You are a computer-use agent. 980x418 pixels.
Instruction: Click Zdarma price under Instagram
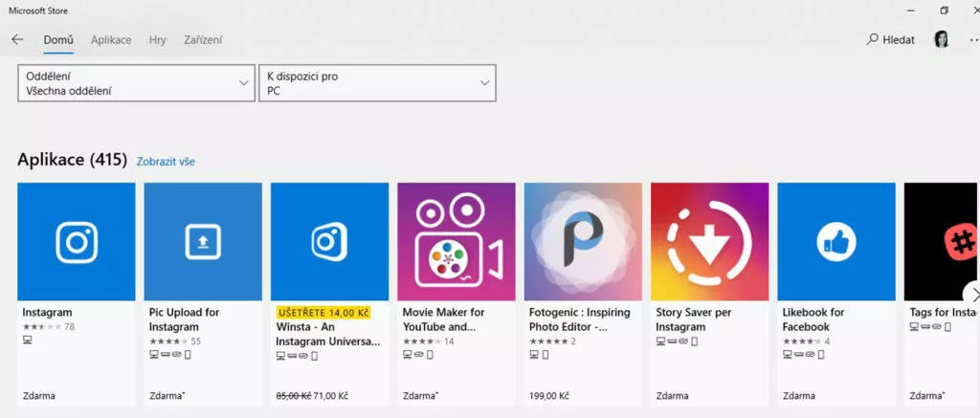coord(38,396)
